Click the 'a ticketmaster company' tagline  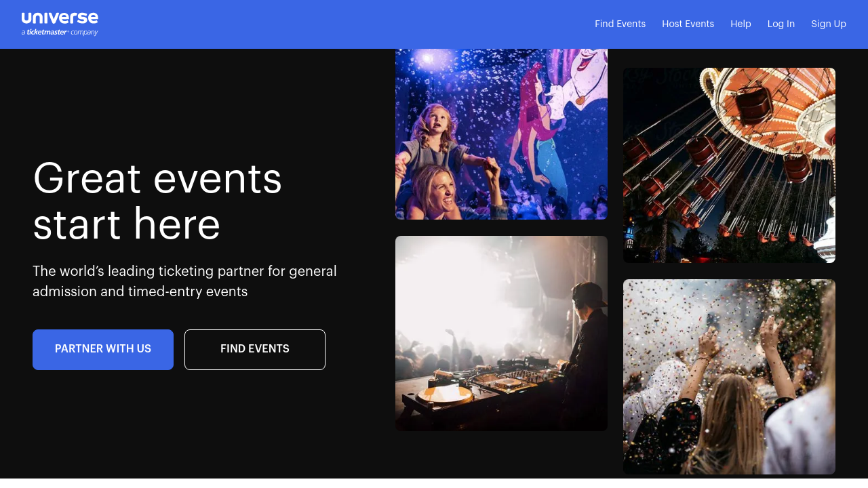[60, 32]
